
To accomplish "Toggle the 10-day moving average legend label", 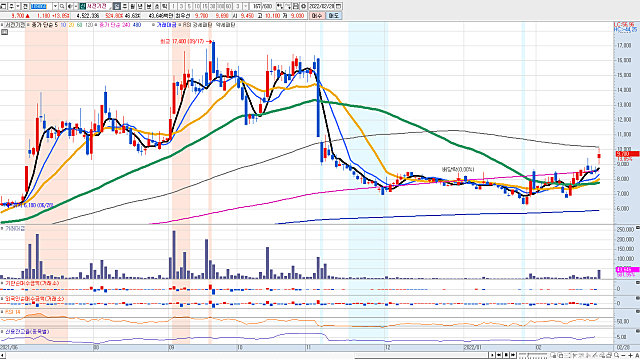I will [63, 25].
